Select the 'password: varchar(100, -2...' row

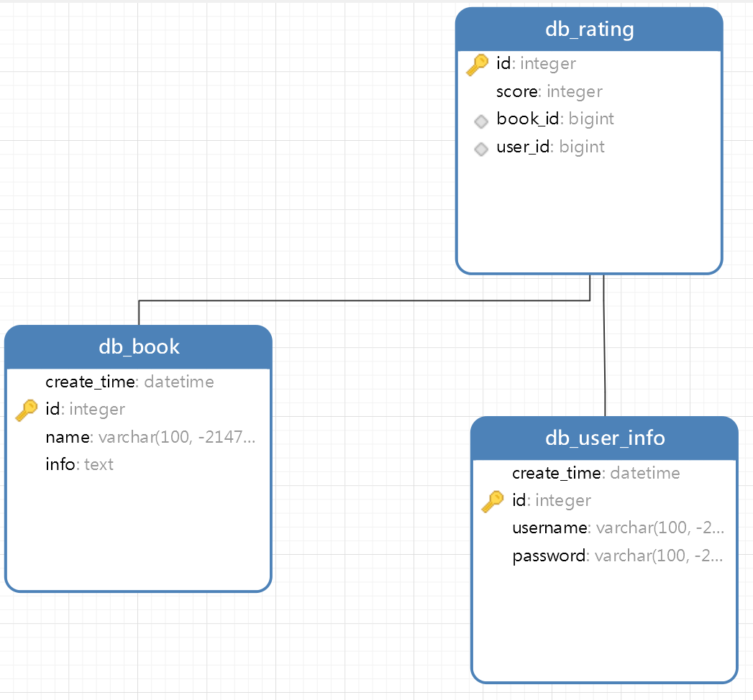[605, 556]
